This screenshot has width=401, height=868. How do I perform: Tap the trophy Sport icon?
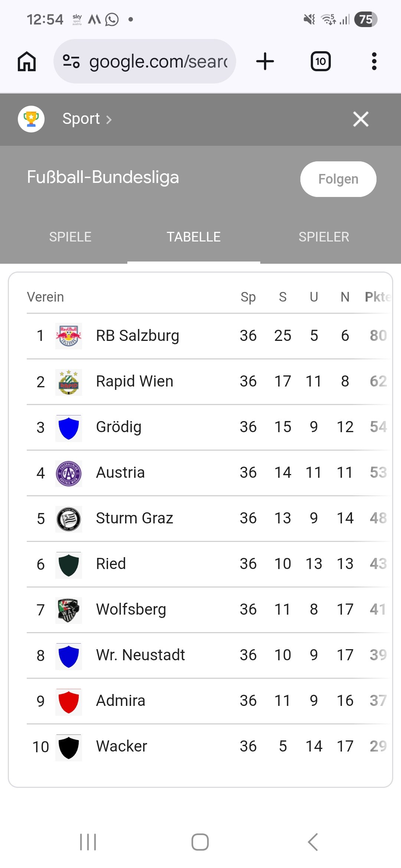(x=31, y=119)
